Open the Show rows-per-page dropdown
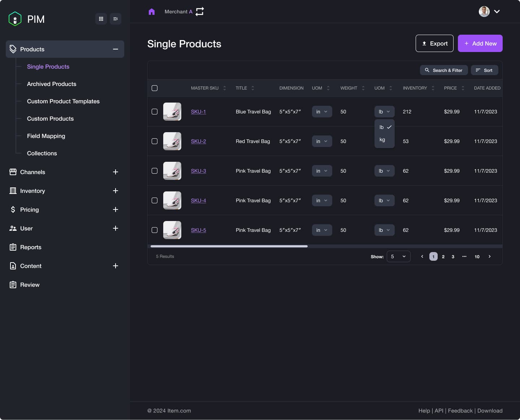This screenshot has width=520, height=420. [x=399, y=256]
